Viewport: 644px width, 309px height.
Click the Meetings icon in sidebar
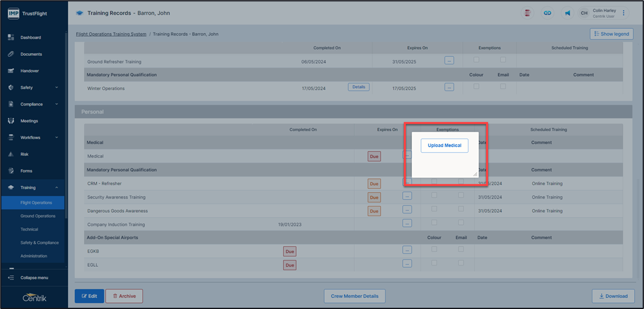pos(11,121)
